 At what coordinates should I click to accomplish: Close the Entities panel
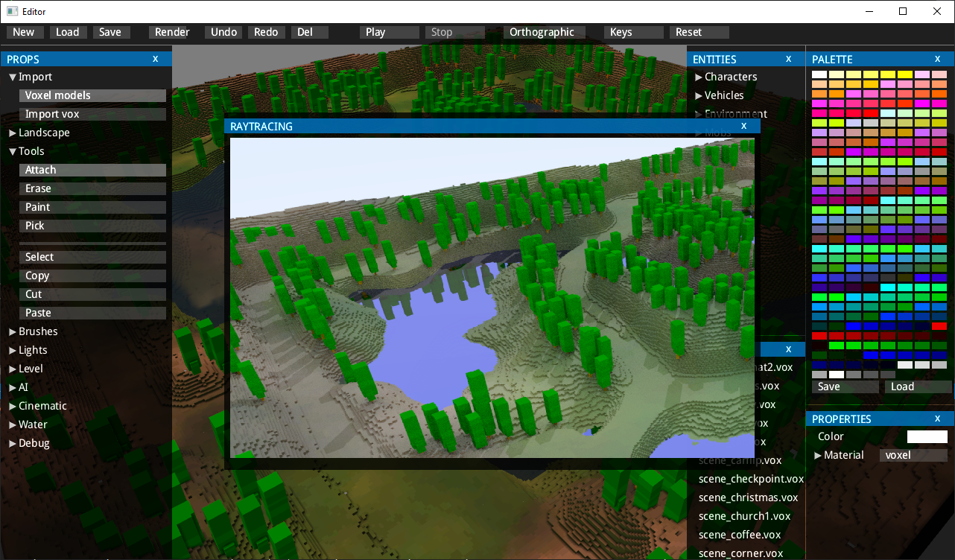tap(788, 59)
